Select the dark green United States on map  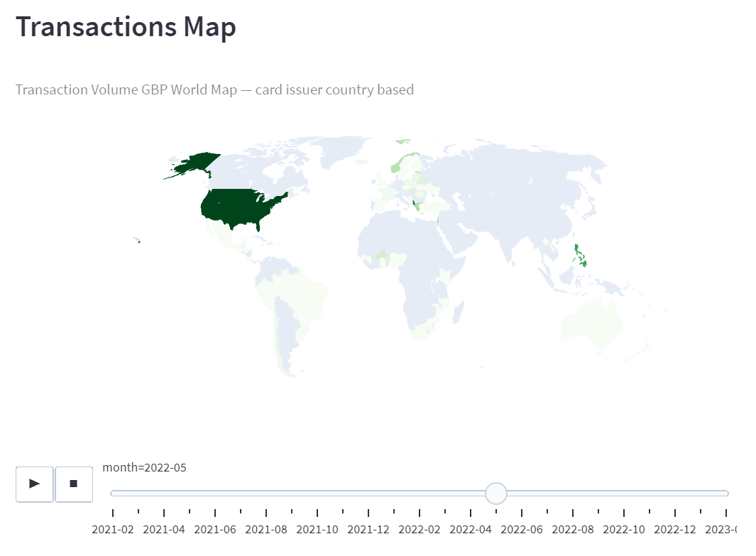tap(236, 207)
